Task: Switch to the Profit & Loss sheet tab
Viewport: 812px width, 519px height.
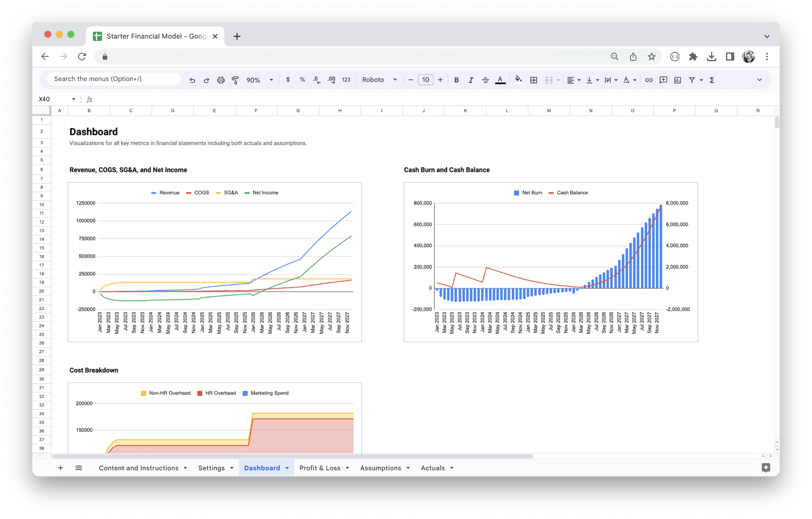Action: coord(320,468)
